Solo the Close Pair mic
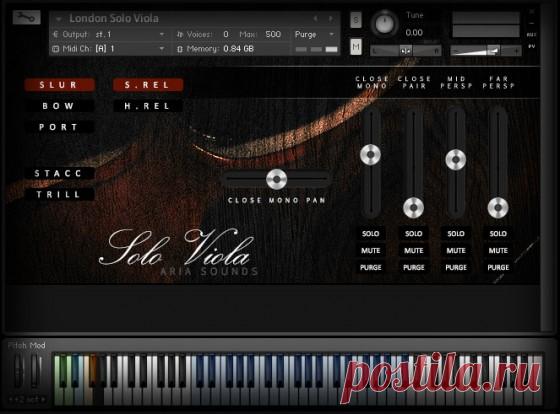 [x=414, y=234]
